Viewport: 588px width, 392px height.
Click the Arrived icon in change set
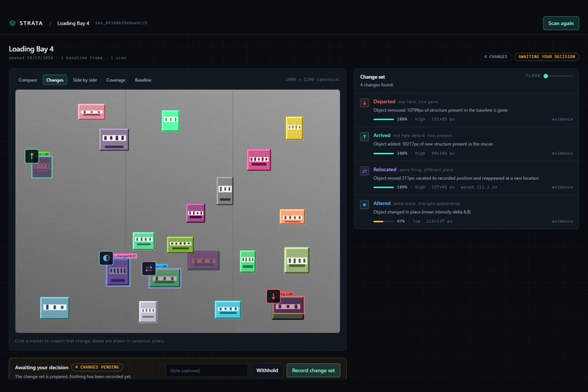click(365, 137)
